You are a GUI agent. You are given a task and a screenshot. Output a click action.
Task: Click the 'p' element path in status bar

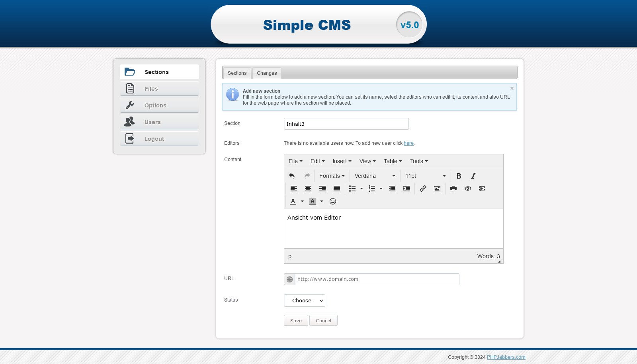click(x=290, y=256)
